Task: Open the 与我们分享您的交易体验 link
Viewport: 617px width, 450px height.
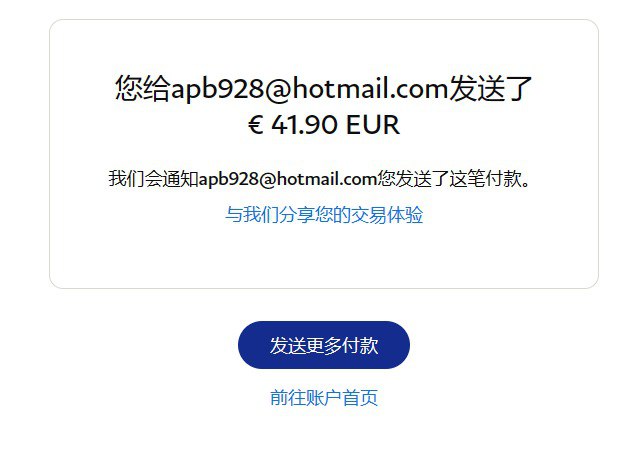Action: pyautogui.click(x=324, y=214)
